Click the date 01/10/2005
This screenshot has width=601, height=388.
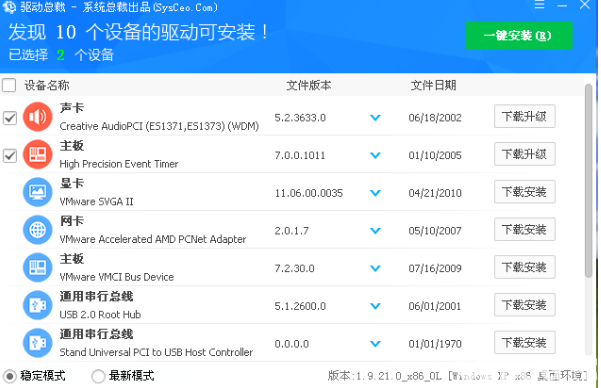[435, 155]
